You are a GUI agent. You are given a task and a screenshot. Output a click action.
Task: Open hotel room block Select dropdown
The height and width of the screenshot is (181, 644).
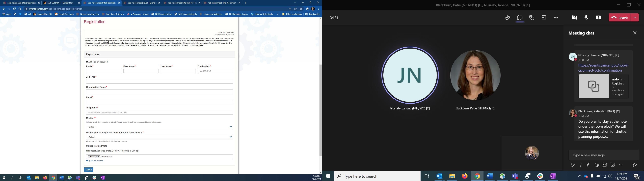click(x=159, y=137)
